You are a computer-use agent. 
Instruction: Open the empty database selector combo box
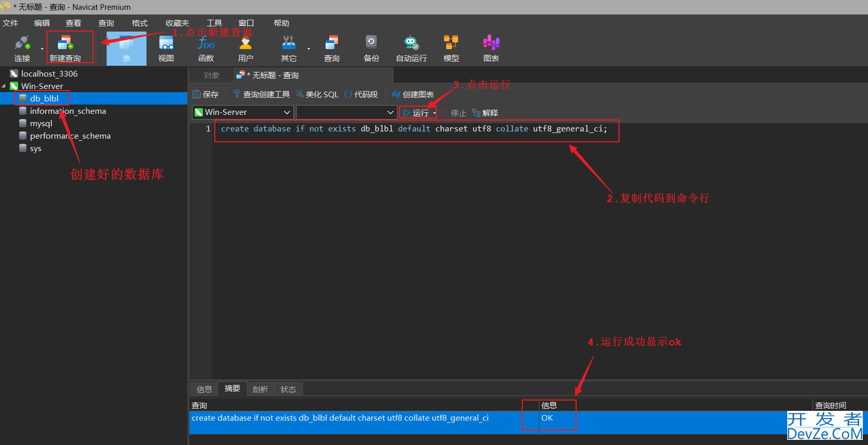pyautogui.click(x=346, y=112)
